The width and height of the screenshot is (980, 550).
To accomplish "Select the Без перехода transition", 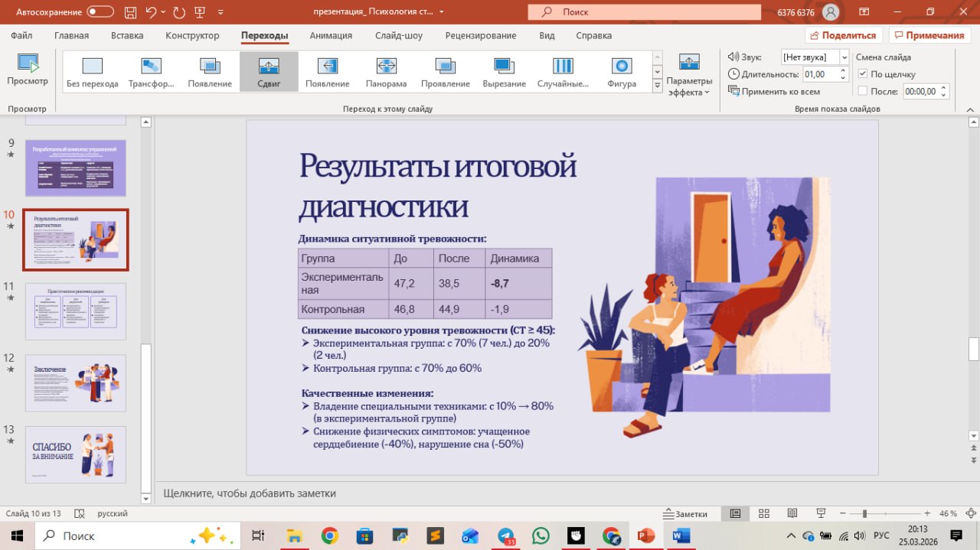I will click(93, 72).
